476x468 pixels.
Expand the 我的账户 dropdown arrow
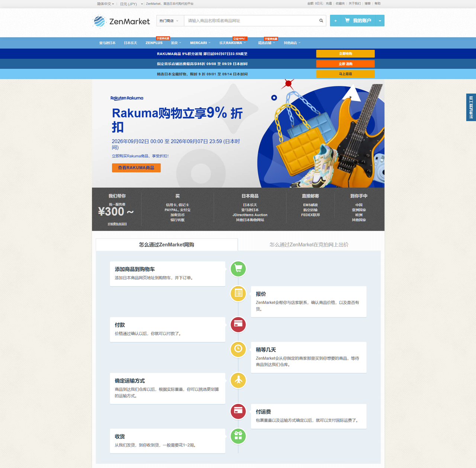point(380,21)
